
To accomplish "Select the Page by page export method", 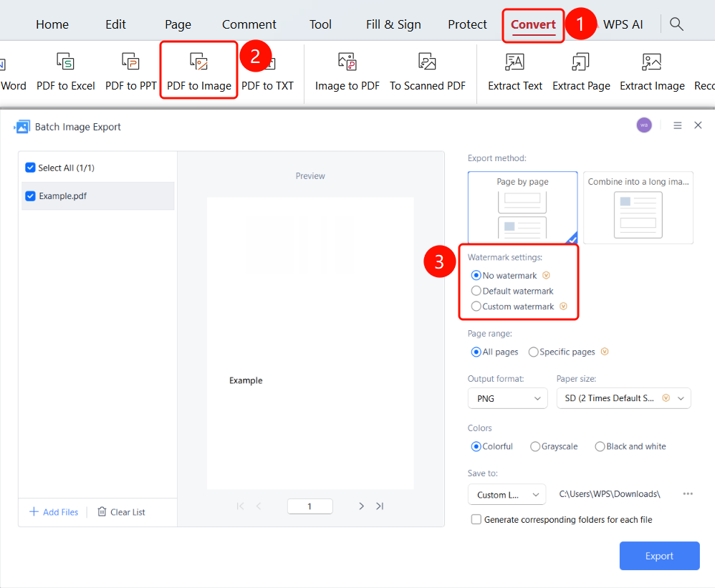I will [x=522, y=208].
